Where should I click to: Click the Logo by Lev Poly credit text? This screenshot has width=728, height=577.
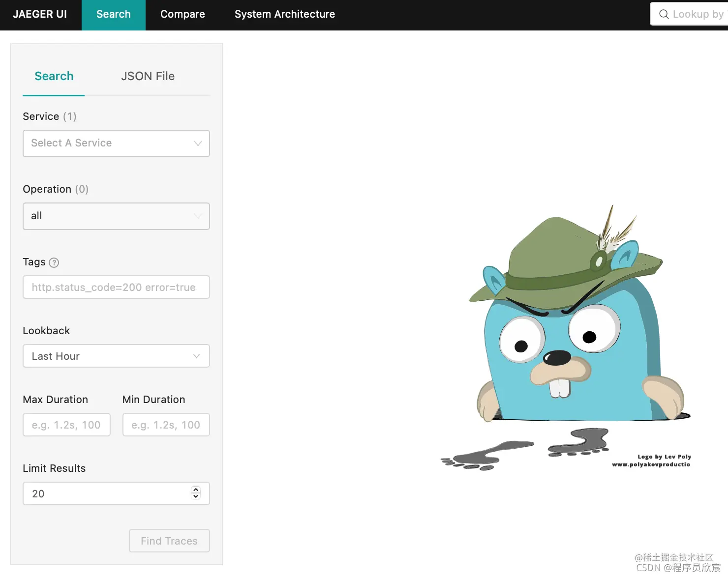pos(664,457)
